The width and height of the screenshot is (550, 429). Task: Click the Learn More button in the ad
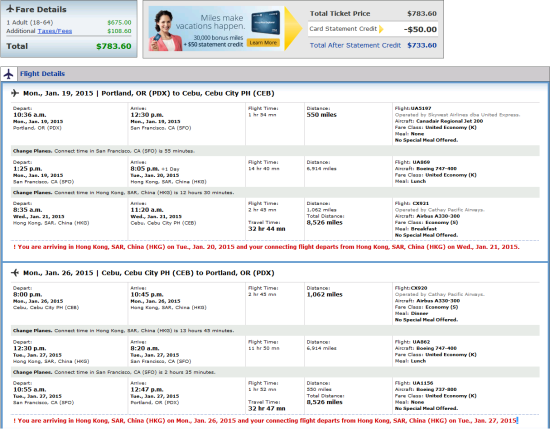(x=263, y=43)
